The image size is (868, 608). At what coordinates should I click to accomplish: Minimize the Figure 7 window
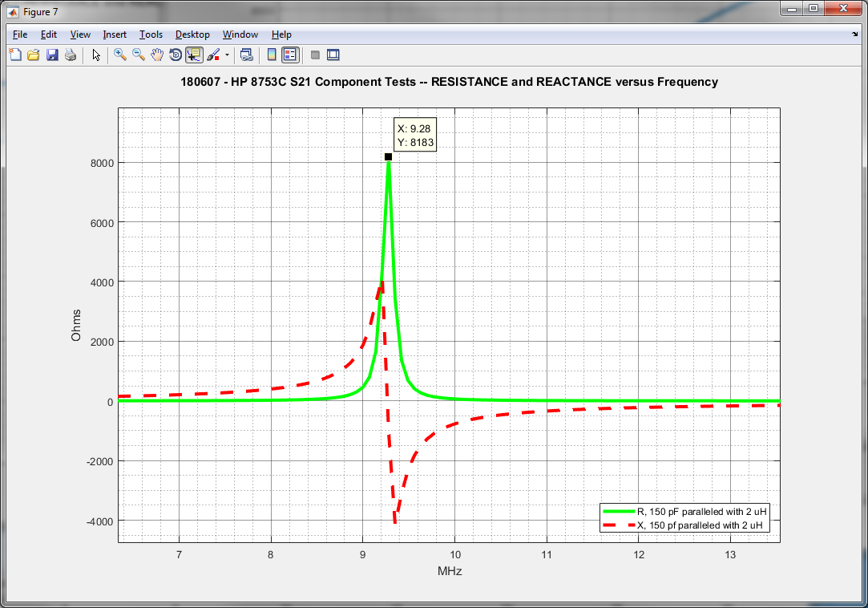click(792, 9)
